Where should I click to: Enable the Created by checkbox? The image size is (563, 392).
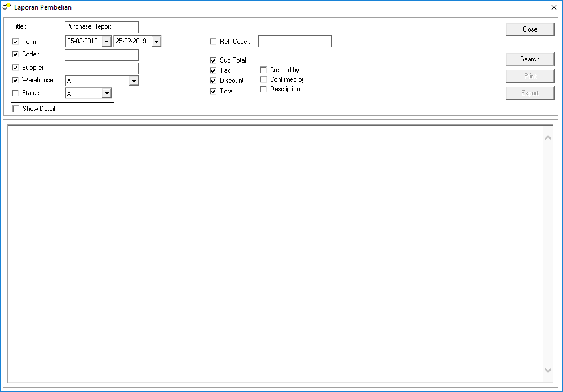point(263,70)
